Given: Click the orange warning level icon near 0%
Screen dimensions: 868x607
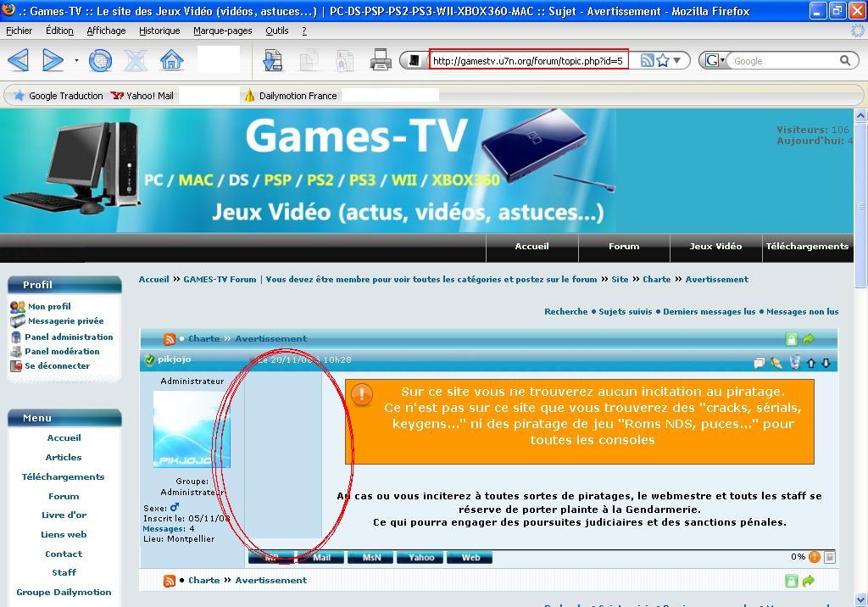Looking at the screenshot, I should (815, 557).
